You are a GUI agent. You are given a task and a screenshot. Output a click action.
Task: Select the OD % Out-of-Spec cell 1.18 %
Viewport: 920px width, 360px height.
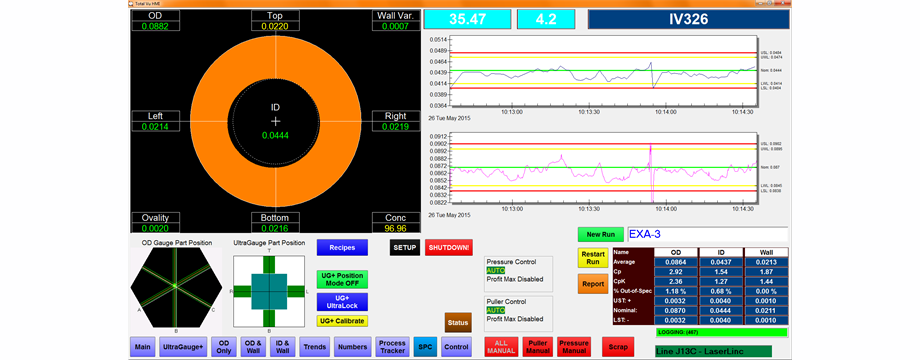[676, 292]
